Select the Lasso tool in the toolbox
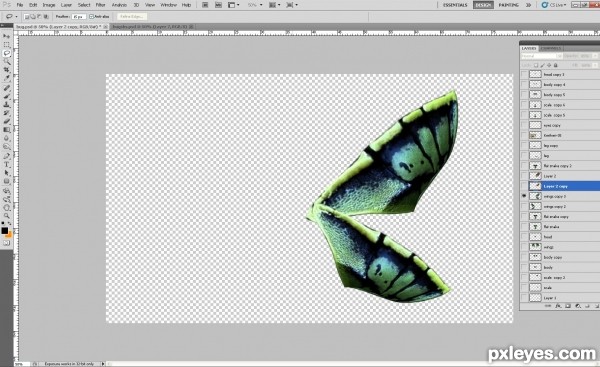 point(7,53)
